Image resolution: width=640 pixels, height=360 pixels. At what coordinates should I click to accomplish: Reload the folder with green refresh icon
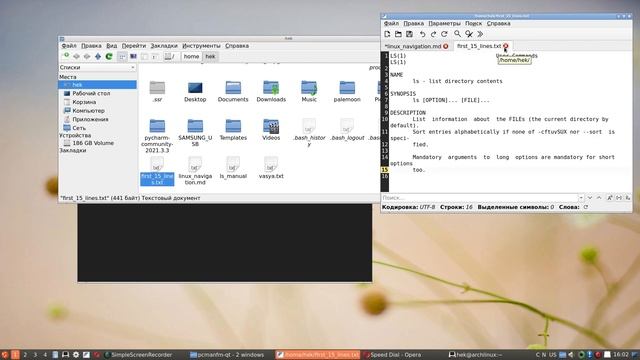(109, 56)
